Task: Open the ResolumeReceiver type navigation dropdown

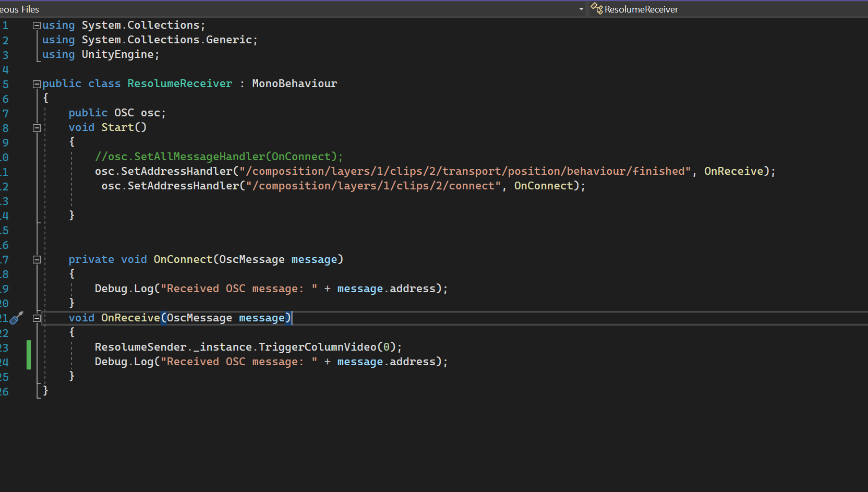Action: (x=641, y=9)
